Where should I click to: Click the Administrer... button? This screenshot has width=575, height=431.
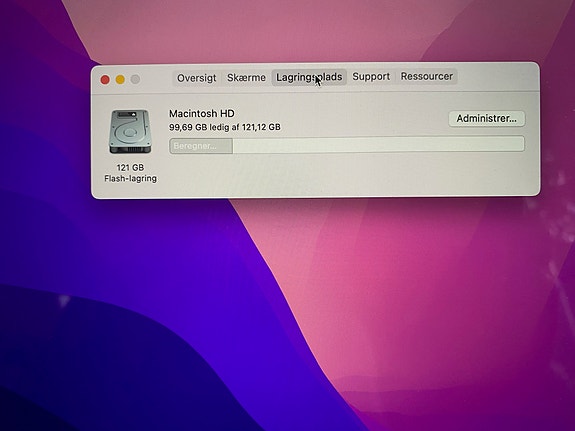(487, 119)
